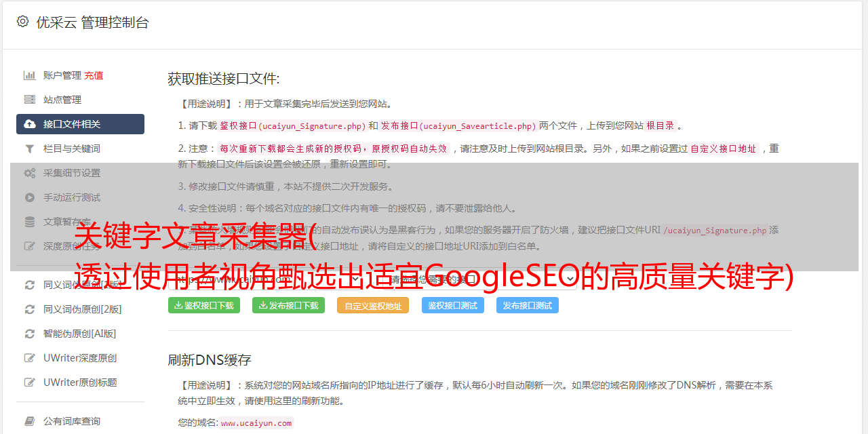
Task: Download via 发布接口下载 button
Action: (288, 305)
